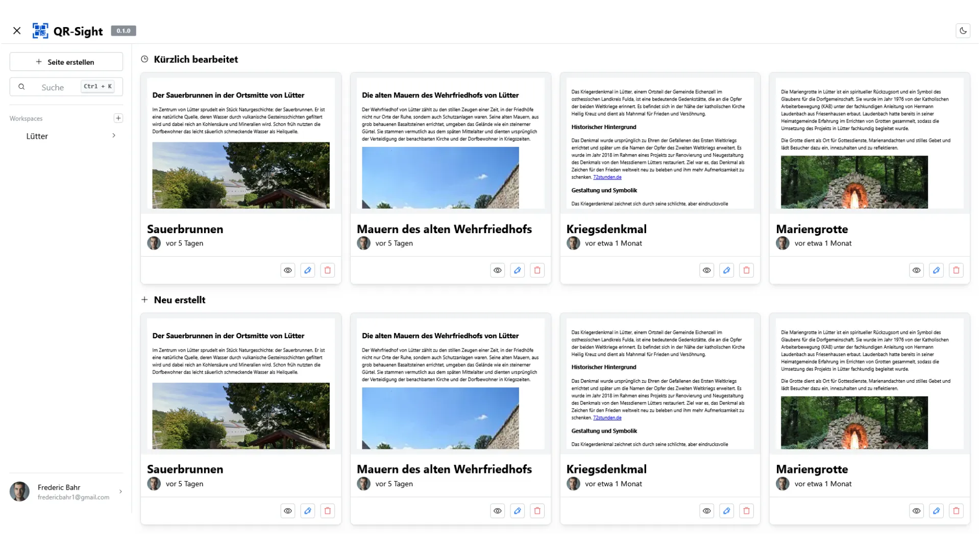
Task: Add a new workspace with the plus button
Action: click(x=118, y=118)
